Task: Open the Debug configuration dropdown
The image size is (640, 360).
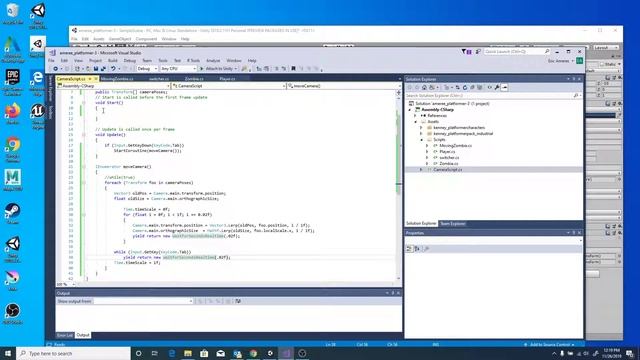Action: (x=147, y=69)
